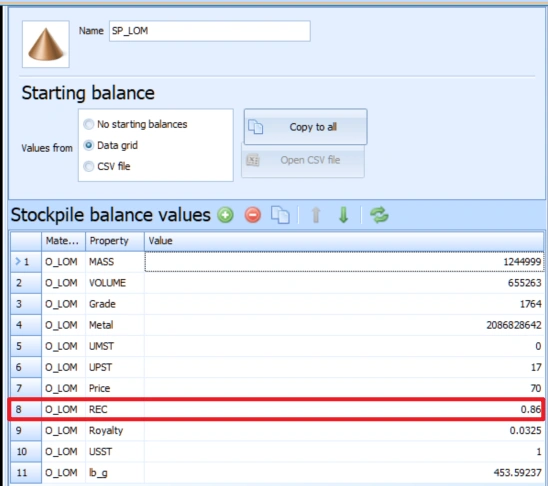
Task: Click the red remove balance value icon
Action: [253, 215]
